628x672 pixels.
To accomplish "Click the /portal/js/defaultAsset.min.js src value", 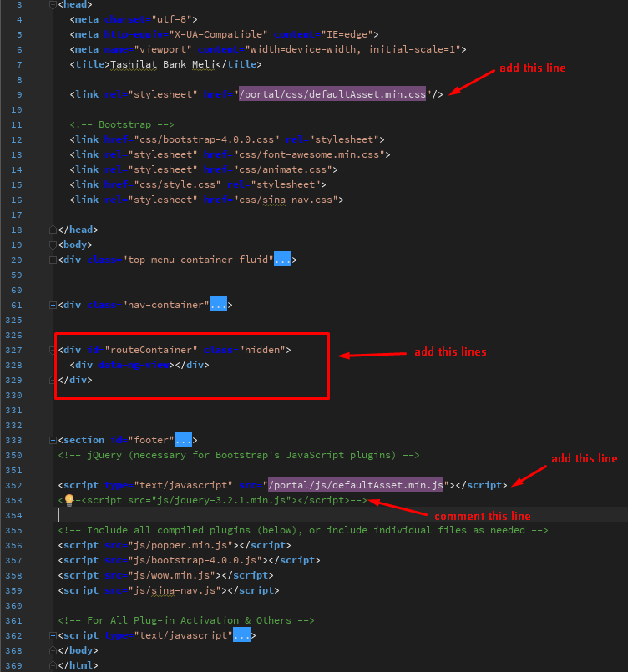I will [x=356, y=485].
